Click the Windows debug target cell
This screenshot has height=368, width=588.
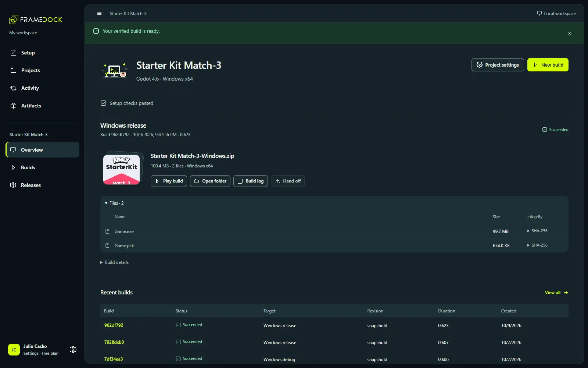tap(279, 360)
